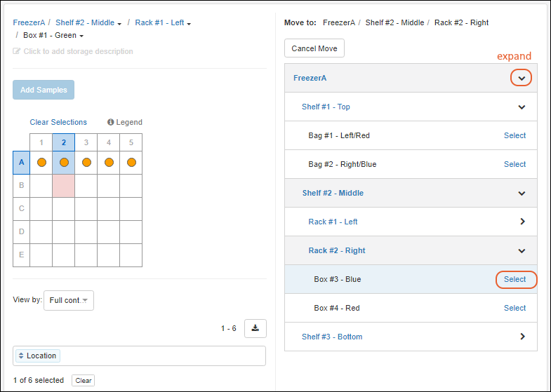Select Box #3 - Blue as destination
This screenshot has width=551, height=392.
[515, 279]
